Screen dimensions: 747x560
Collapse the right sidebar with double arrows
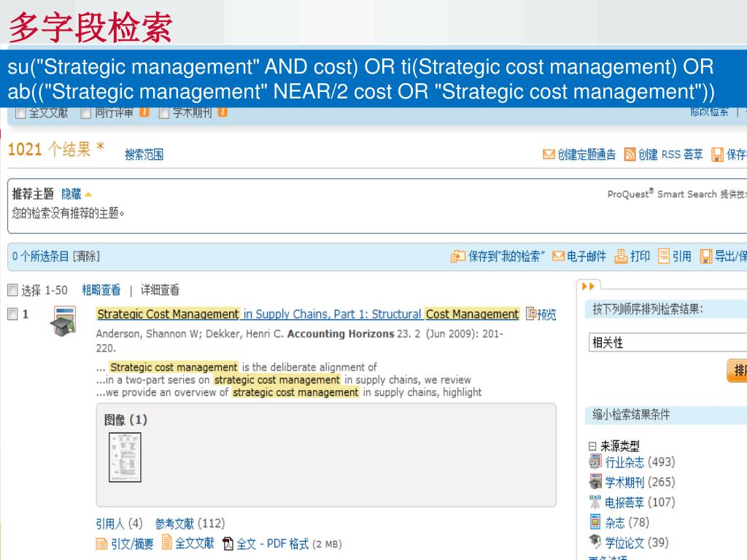[589, 286]
